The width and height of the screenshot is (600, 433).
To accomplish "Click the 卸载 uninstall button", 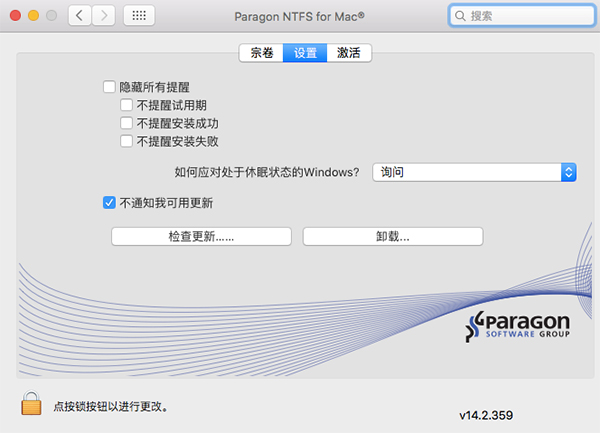I will pos(393,236).
